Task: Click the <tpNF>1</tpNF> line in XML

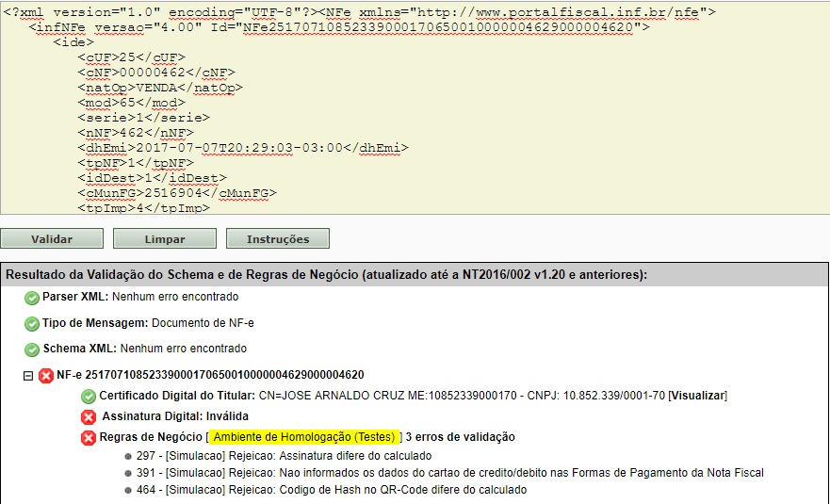Action: (136, 163)
